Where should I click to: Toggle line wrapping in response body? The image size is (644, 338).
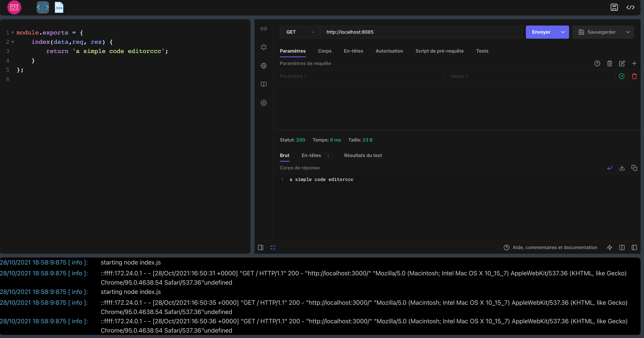pos(609,168)
